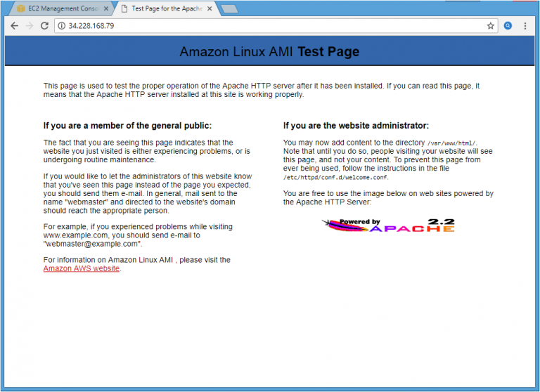Click the "webmaster@example.com" text

tap(92, 244)
